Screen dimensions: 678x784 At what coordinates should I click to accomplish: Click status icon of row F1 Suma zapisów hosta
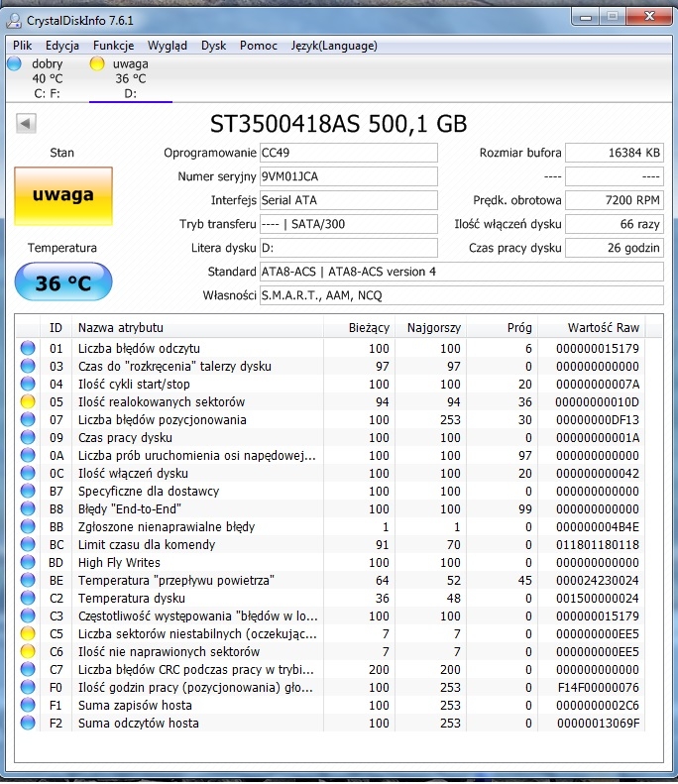point(28,705)
